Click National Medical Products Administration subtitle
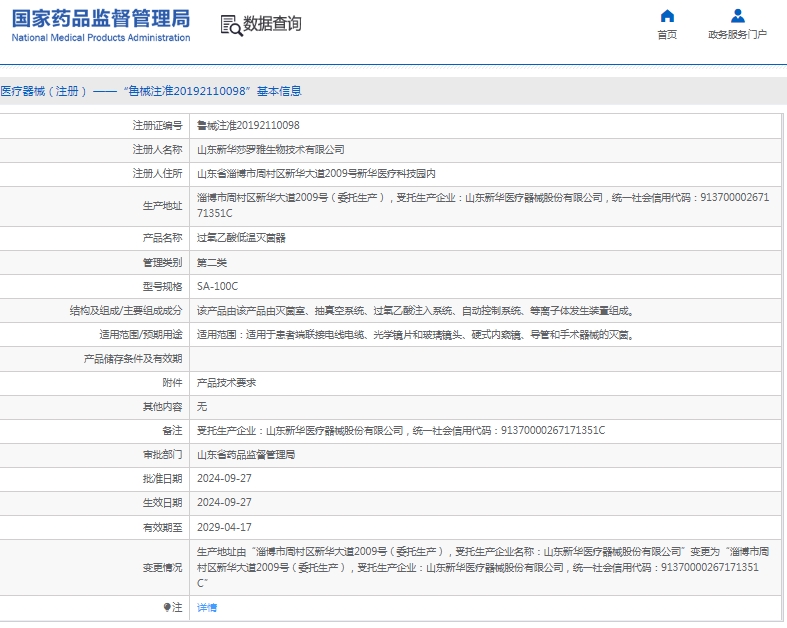This screenshot has height=628, width=787. coord(101,38)
